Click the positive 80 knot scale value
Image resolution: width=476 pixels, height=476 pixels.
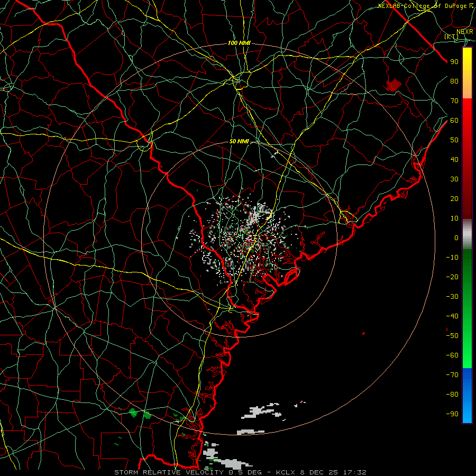click(454, 81)
